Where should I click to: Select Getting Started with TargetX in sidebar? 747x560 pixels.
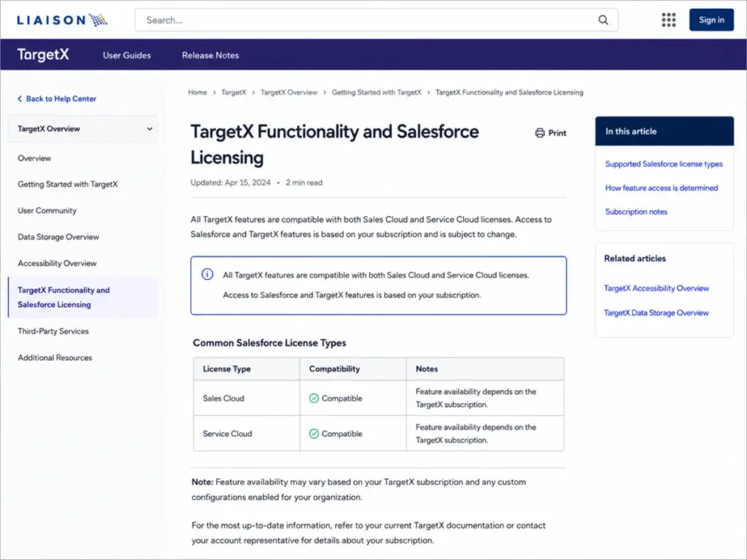point(68,184)
